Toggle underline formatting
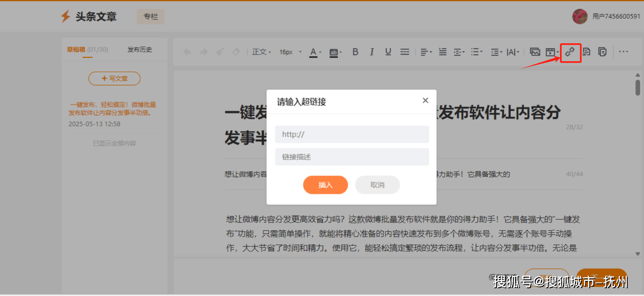The height and width of the screenshot is (296, 644). coord(388,52)
